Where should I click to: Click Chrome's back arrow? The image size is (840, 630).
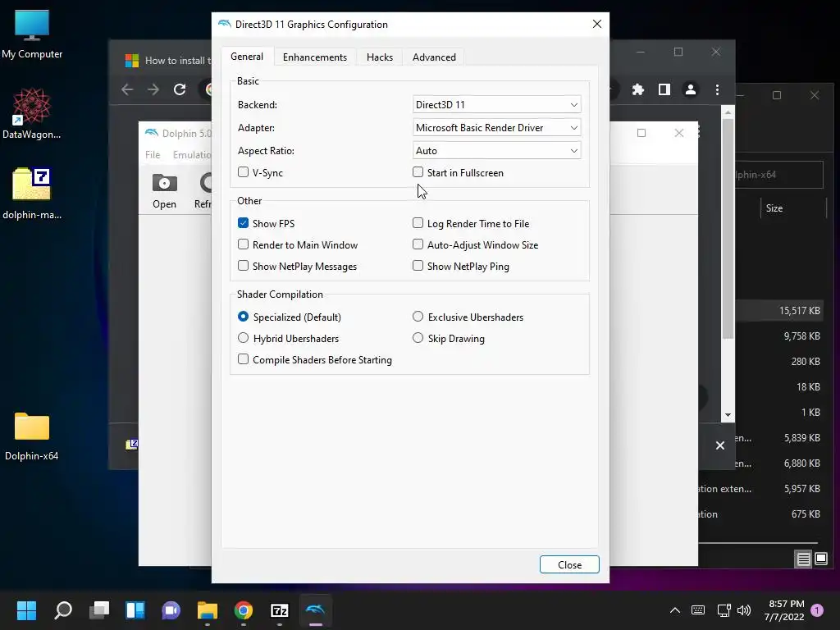(127, 89)
